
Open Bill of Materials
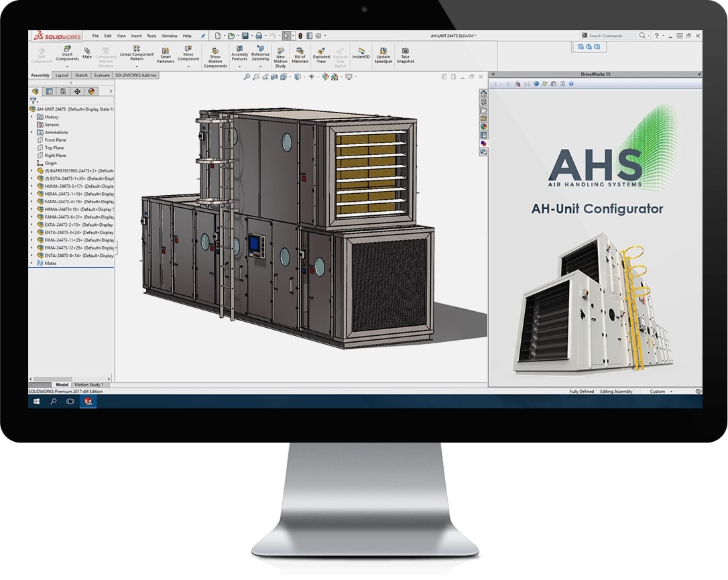tap(300, 55)
